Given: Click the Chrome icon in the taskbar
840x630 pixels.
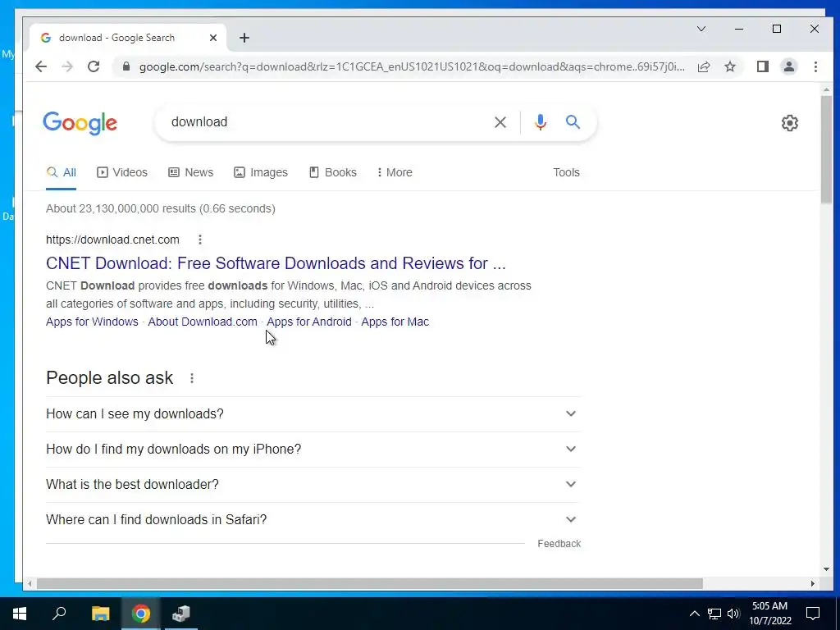Looking at the screenshot, I should click(141, 614).
